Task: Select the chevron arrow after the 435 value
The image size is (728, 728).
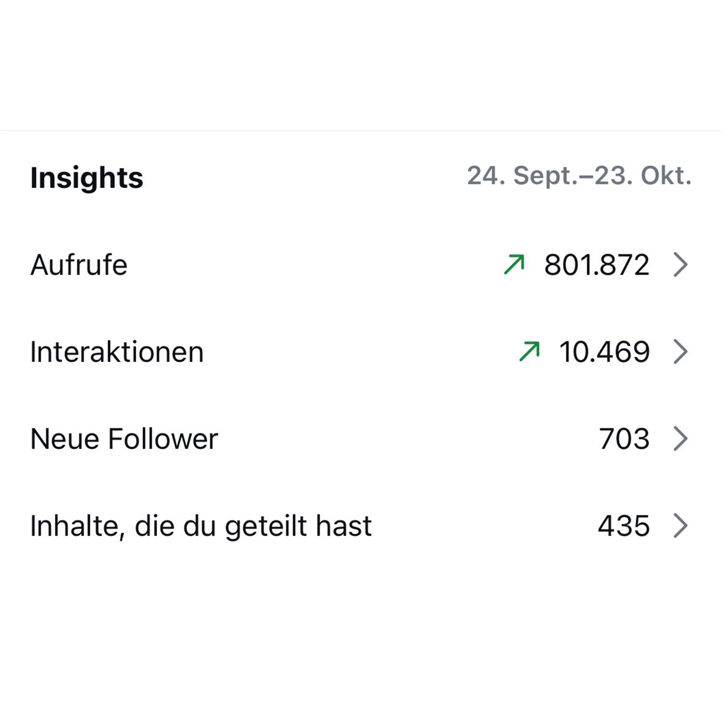Action: [681, 525]
